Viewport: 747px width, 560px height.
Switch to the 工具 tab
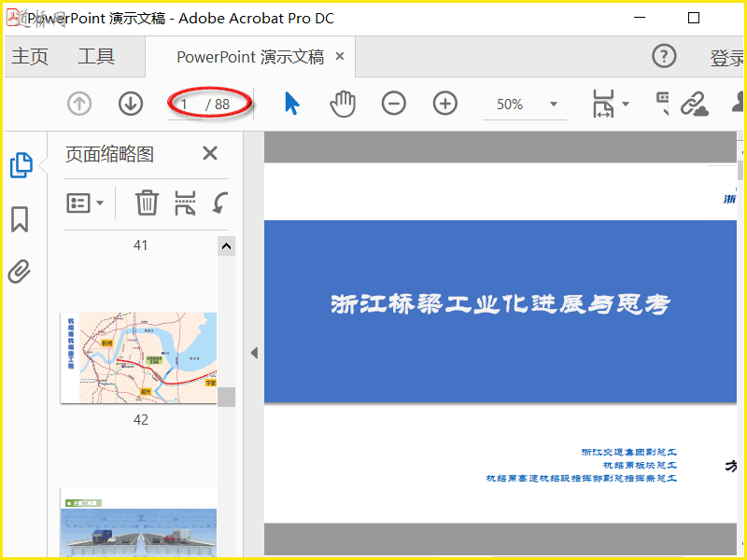pyautogui.click(x=96, y=56)
